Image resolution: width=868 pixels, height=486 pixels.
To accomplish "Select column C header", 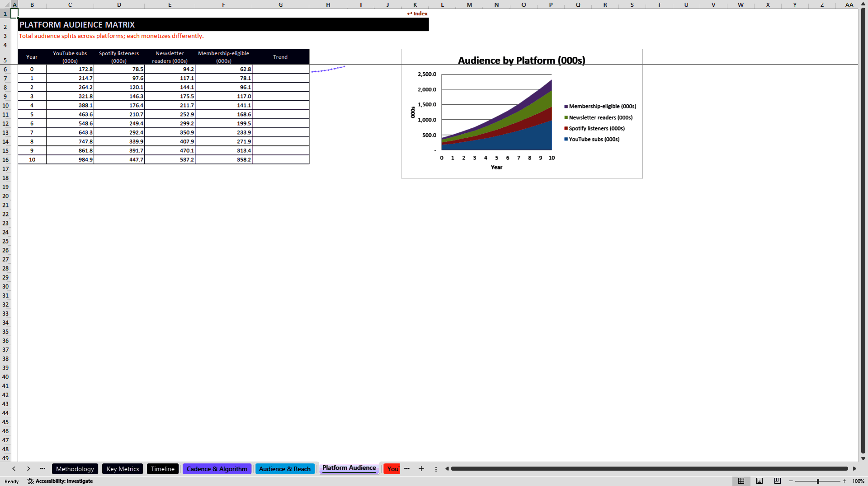I will click(x=70, y=5).
